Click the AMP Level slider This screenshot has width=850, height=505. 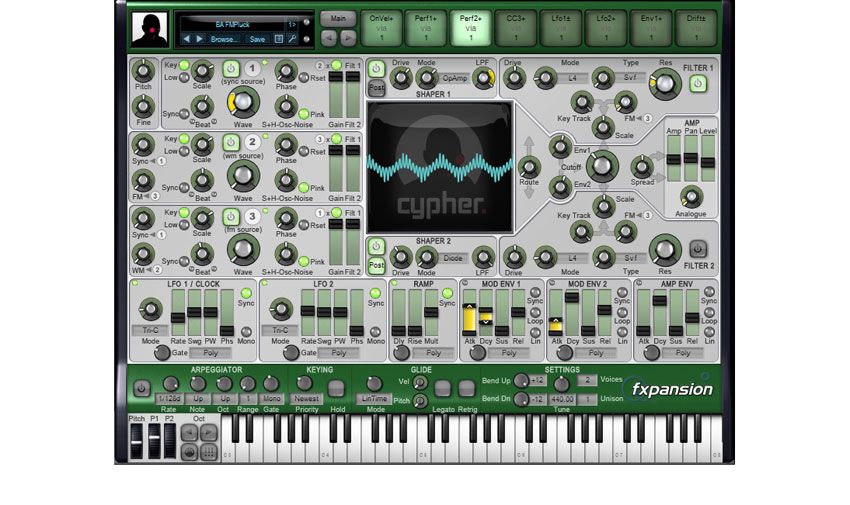[x=707, y=158]
